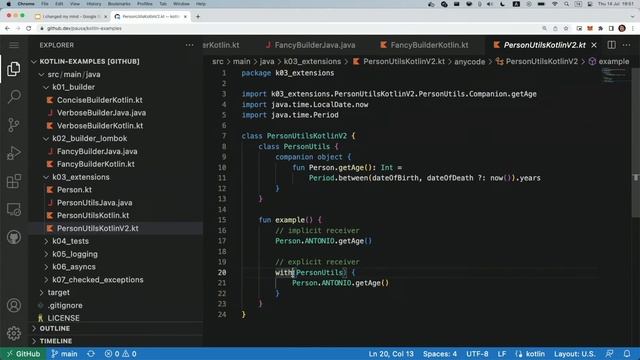Click the GitHub remote indicator in status bar
The width and height of the screenshot is (640, 360).
[x=23, y=354]
